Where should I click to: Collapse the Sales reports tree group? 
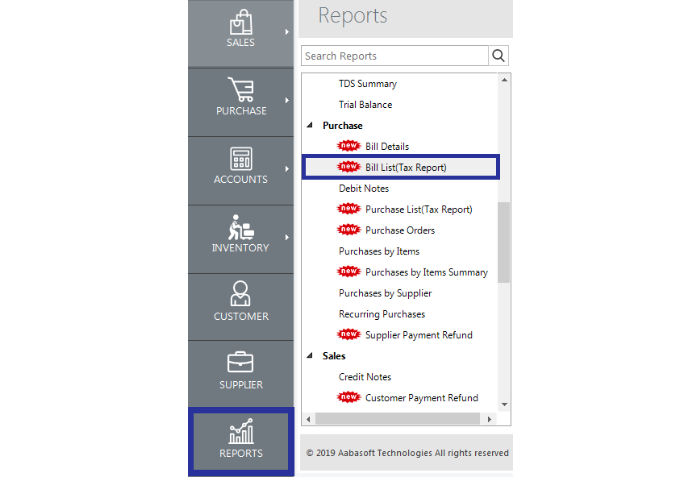pyautogui.click(x=309, y=356)
